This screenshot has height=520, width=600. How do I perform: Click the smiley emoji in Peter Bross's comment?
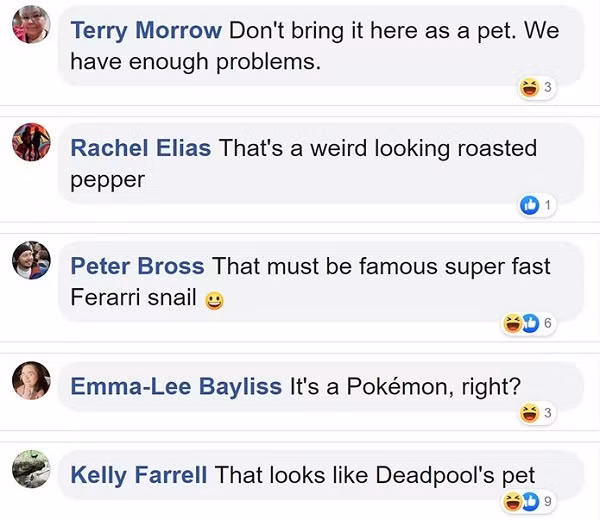click(214, 299)
